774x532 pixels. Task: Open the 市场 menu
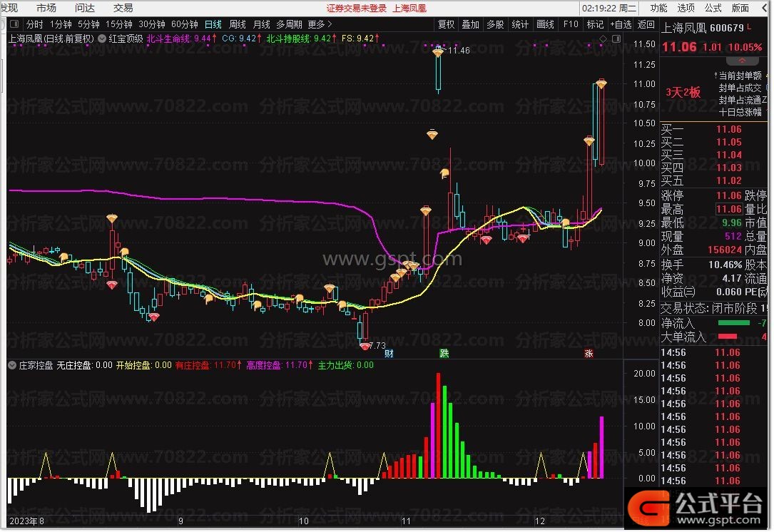pyautogui.click(x=46, y=8)
